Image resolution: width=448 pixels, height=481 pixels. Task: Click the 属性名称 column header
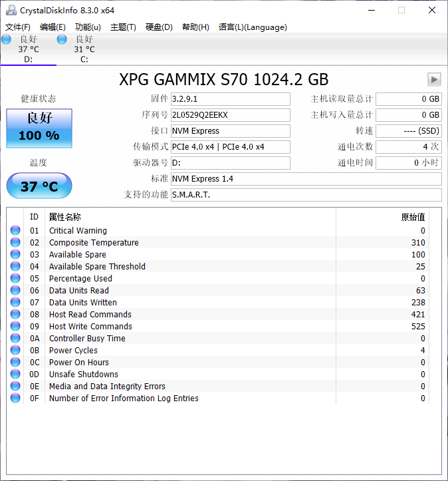pyautogui.click(x=190, y=217)
